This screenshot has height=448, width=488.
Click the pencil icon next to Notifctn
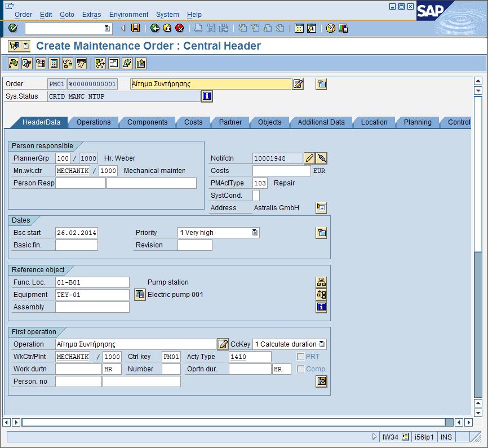click(x=309, y=158)
